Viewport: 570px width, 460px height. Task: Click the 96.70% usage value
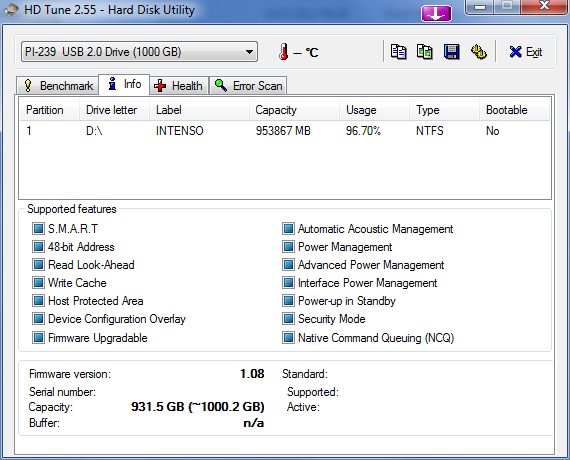click(363, 131)
